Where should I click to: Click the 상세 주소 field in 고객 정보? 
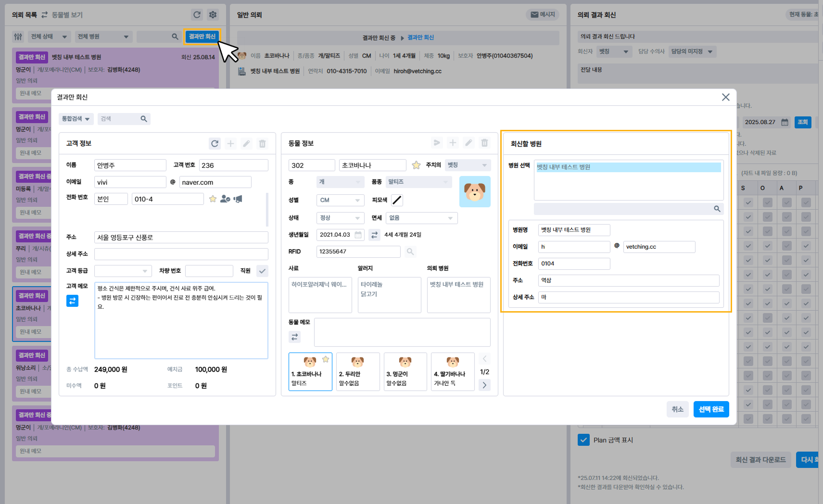[181, 254]
